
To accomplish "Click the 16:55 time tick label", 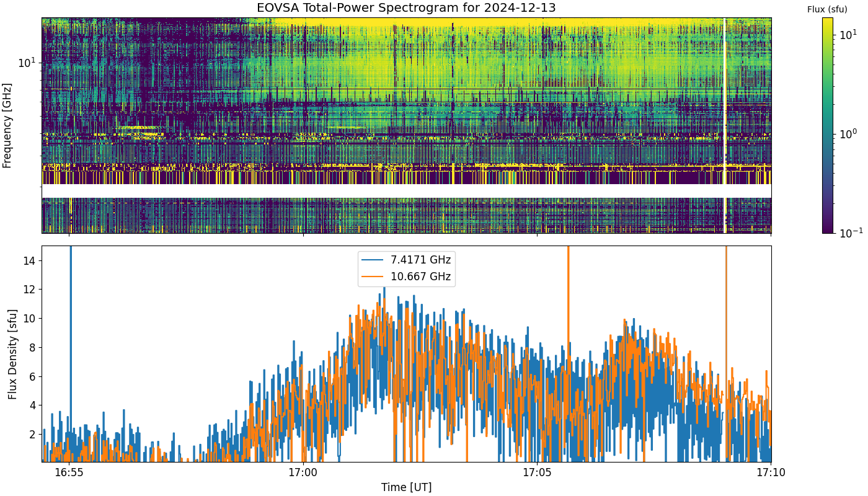I will tap(69, 472).
